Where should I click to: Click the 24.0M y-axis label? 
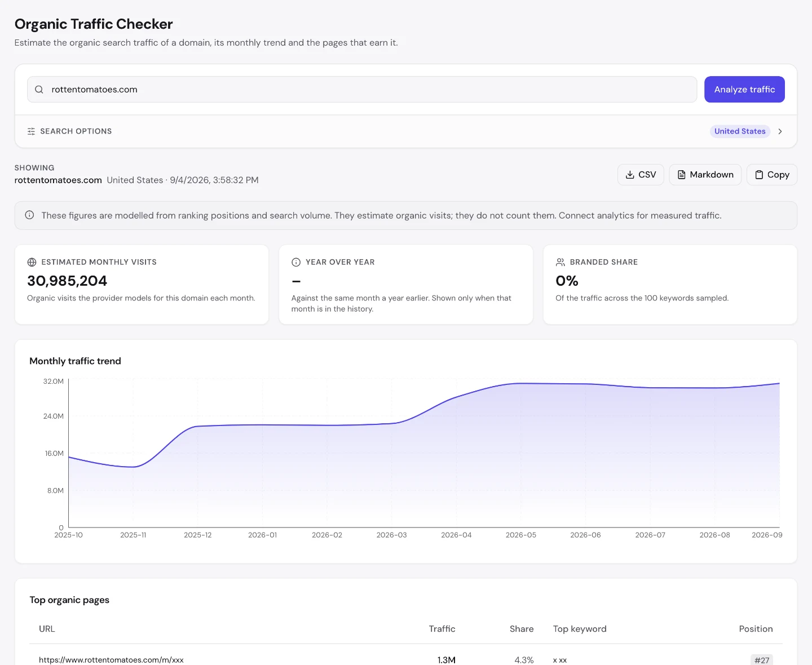[54, 416]
